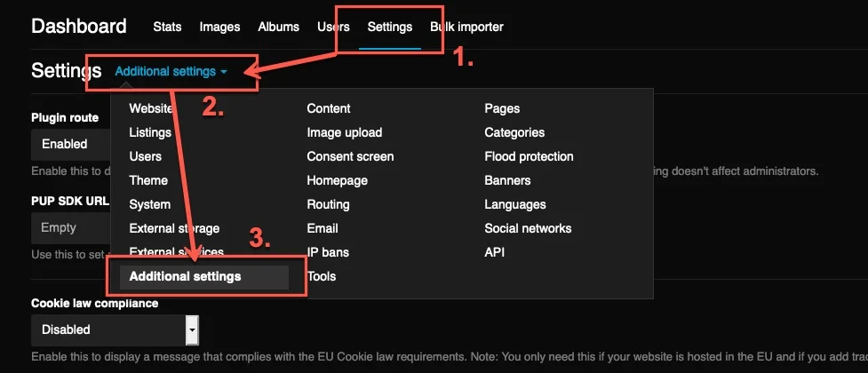Go to the Albums tab
This screenshot has width=868, height=373.
tap(278, 27)
